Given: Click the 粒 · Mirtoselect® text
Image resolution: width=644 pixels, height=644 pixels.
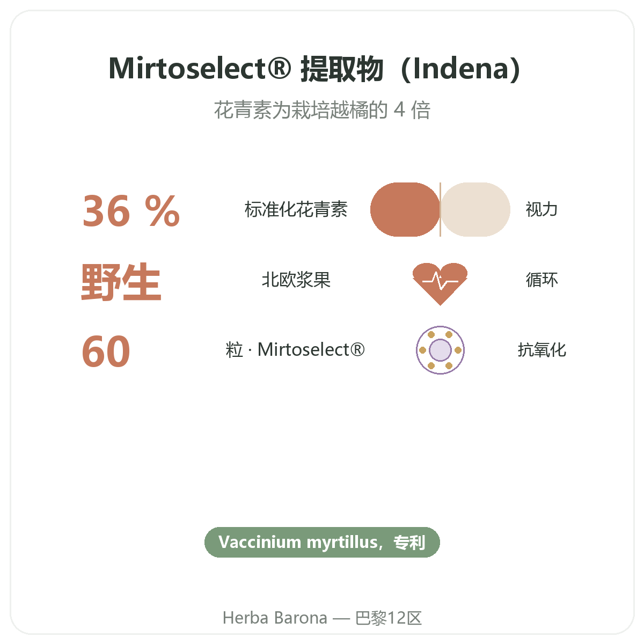Looking at the screenshot, I should click(296, 350).
